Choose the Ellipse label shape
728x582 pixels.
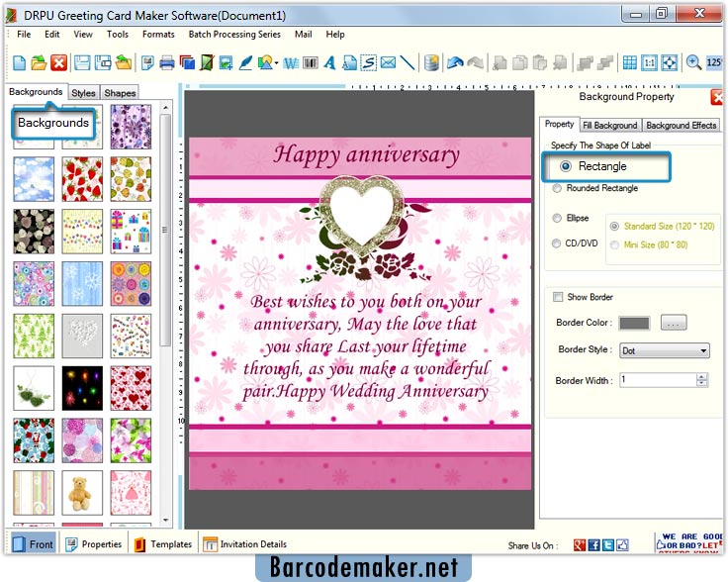coord(558,218)
